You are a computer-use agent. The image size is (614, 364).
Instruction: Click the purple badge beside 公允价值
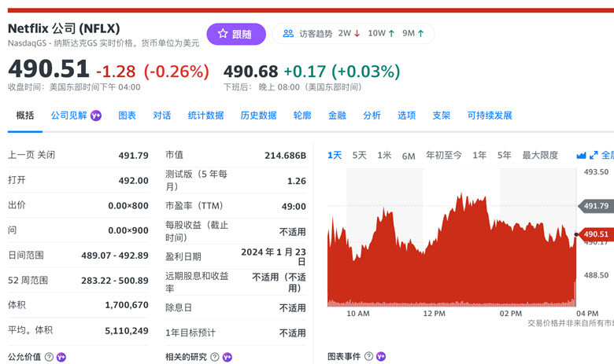tap(61, 357)
